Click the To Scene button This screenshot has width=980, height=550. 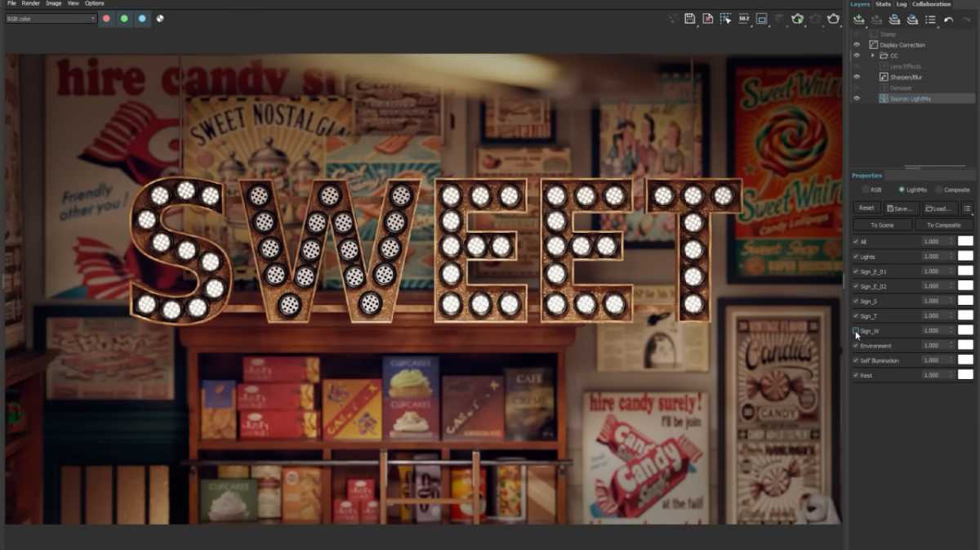click(x=883, y=225)
